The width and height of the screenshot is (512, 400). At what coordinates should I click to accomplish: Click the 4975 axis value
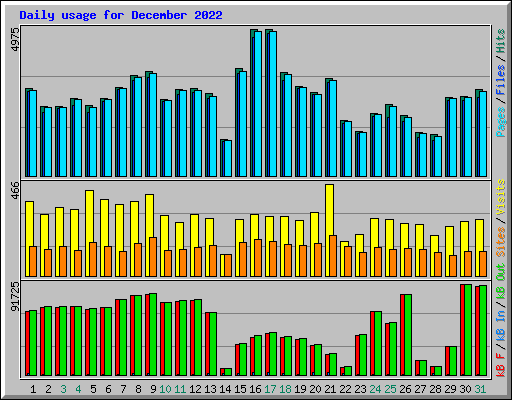point(16,39)
